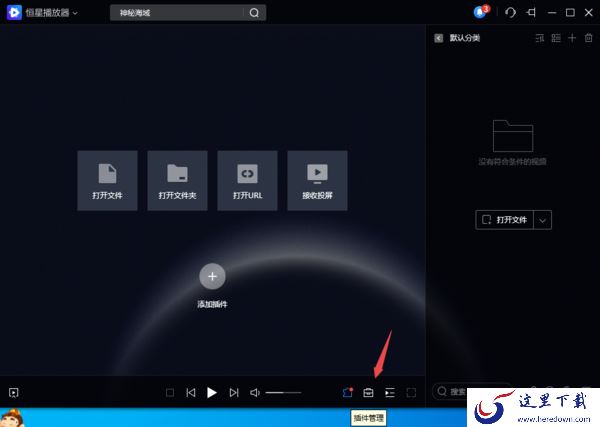Screen dimensions: 600x427
Task: Switch playlist list/grid view icon
Action: (x=556, y=38)
